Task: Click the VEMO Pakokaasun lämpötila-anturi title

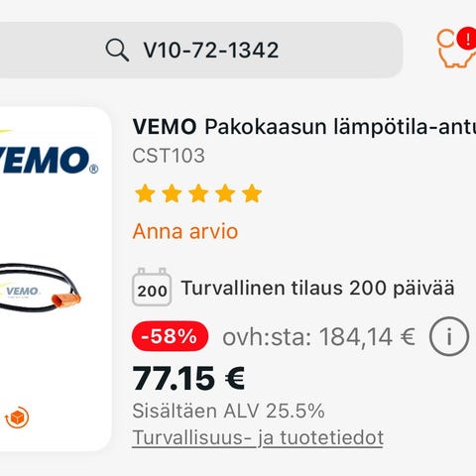Action: (x=304, y=127)
